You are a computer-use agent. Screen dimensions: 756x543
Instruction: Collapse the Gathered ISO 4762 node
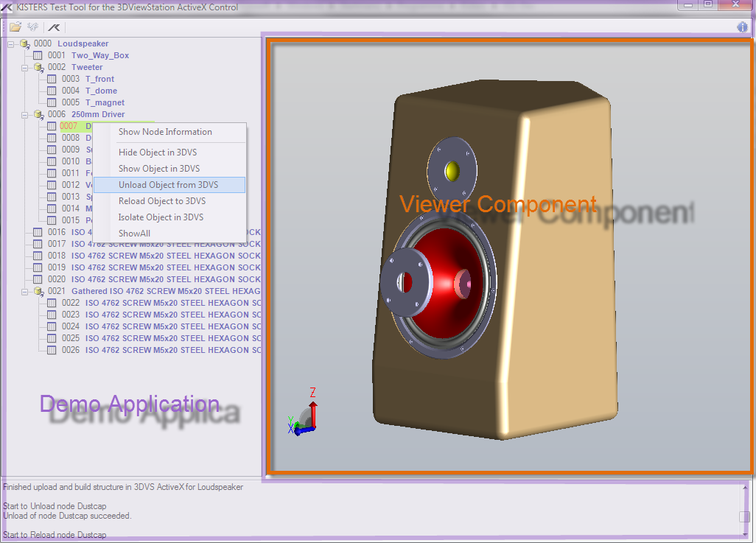(24, 292)
